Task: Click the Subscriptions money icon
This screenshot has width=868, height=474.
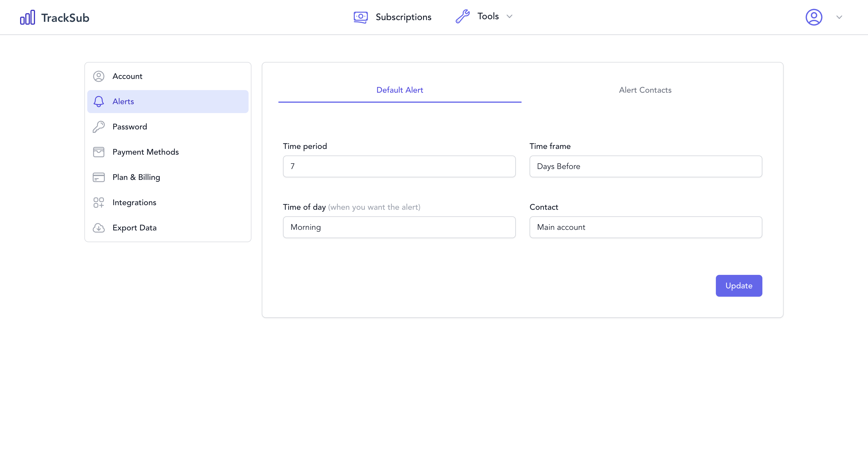Action: (x=361, y=17)
